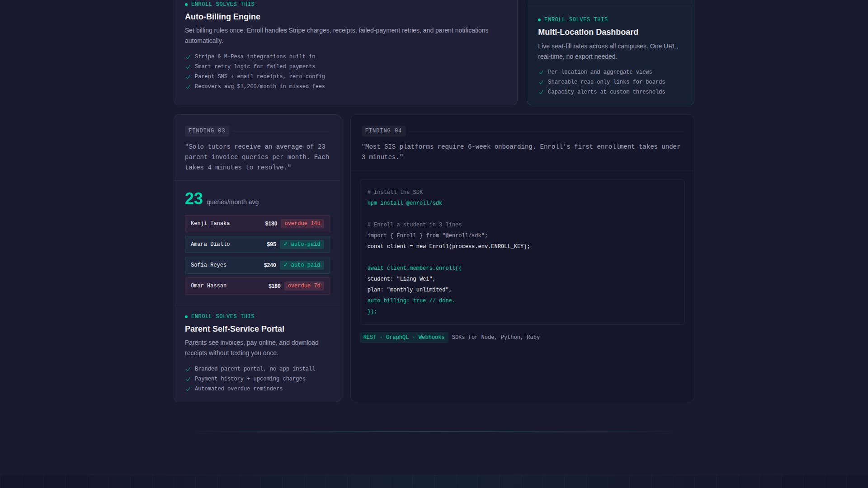Click # Enroll a student in 3 lines comment
The height and width of the screenshot is (488, 868).
415,225
